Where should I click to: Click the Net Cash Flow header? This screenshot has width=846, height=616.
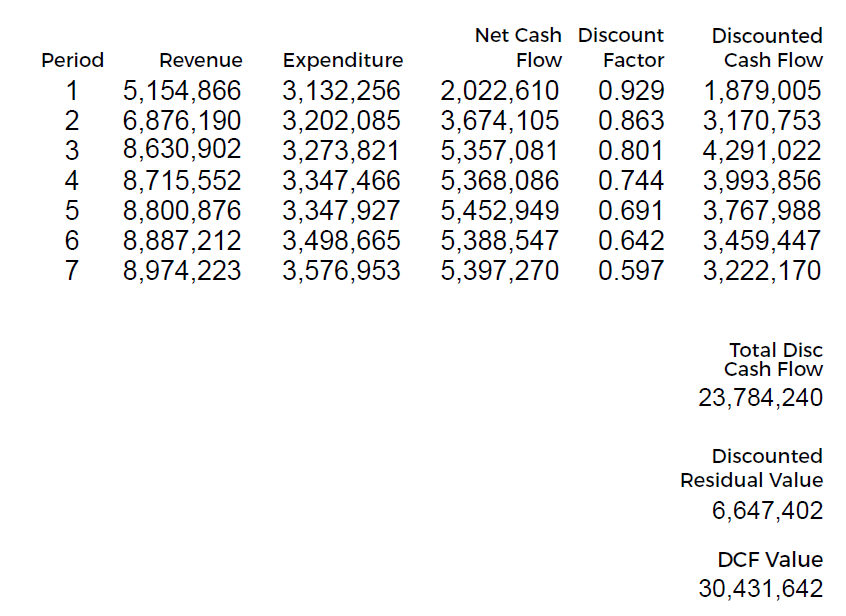point(519,48)
